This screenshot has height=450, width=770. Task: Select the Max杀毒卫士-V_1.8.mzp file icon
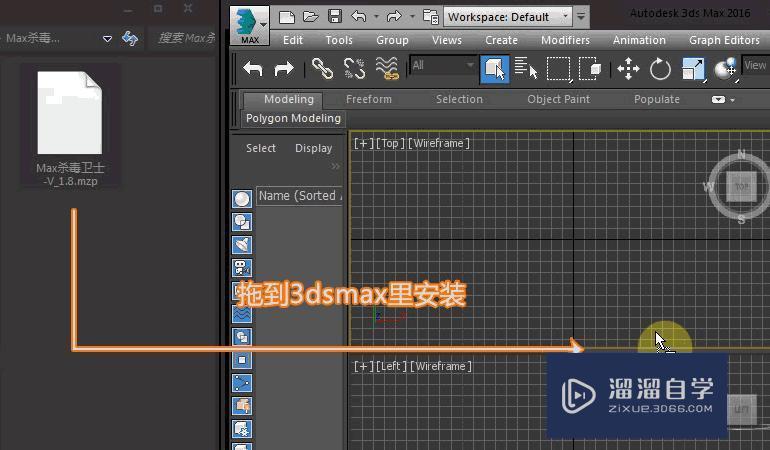70,113
